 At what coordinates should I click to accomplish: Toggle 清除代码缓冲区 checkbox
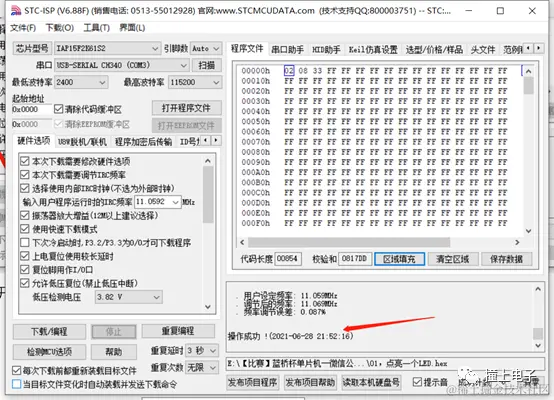58,109
